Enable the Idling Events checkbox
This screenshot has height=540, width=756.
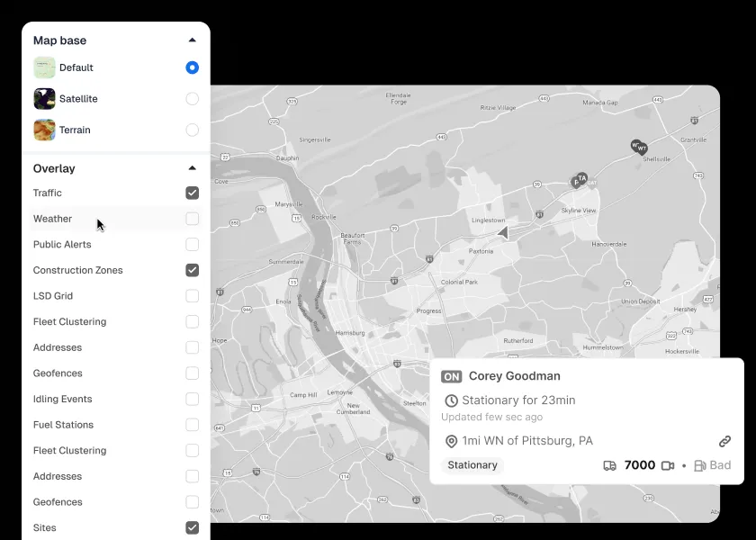192,399
